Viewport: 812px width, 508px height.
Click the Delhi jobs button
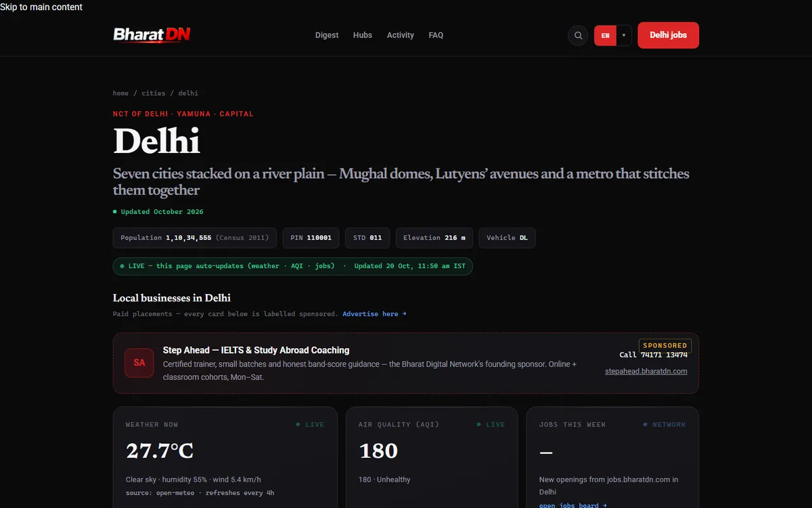point(669,35)
